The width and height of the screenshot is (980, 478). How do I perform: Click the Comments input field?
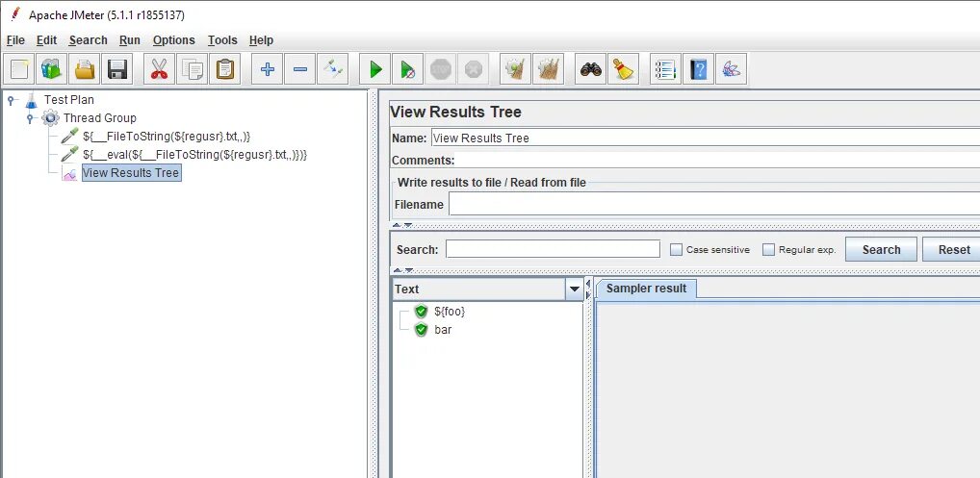click(x=717, y=161)
